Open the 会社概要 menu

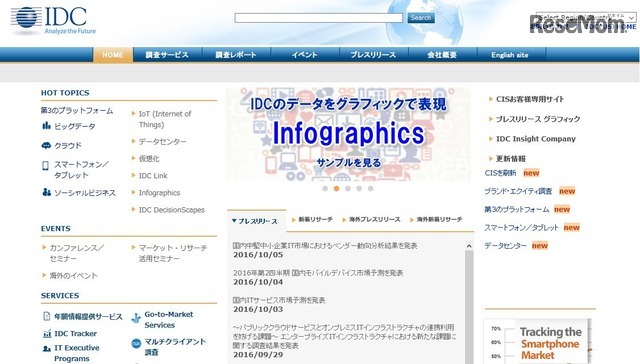(442, 55)
